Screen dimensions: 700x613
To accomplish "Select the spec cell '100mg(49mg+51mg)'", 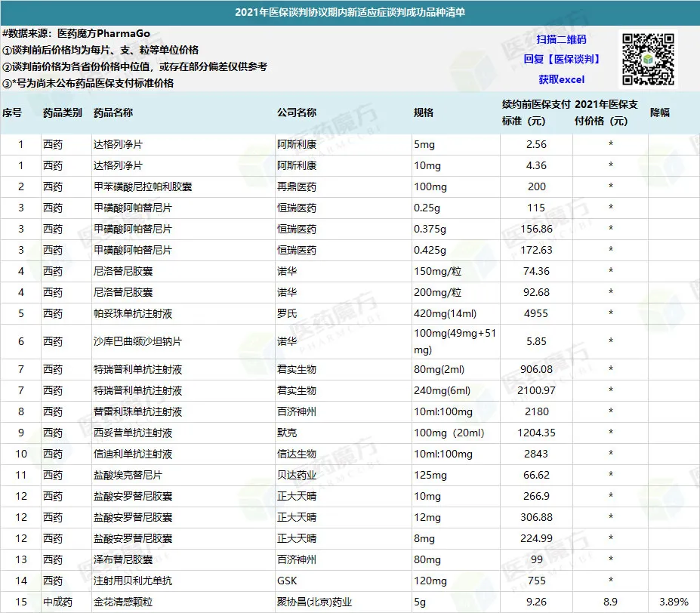I will 455,341.
